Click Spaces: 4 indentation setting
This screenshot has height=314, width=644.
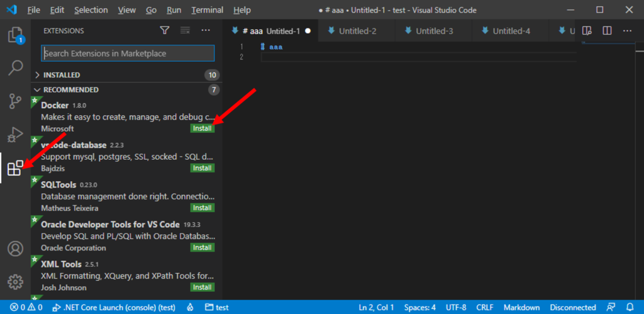point(419,308)
